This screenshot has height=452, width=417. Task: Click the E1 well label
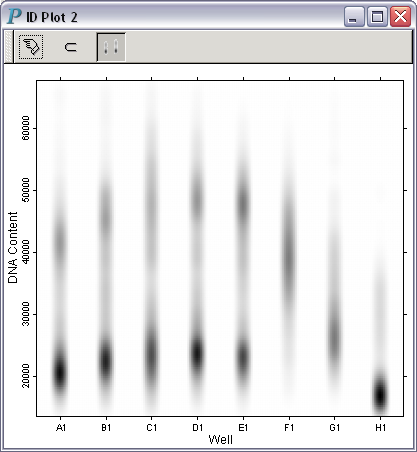[x=243, y=427]
